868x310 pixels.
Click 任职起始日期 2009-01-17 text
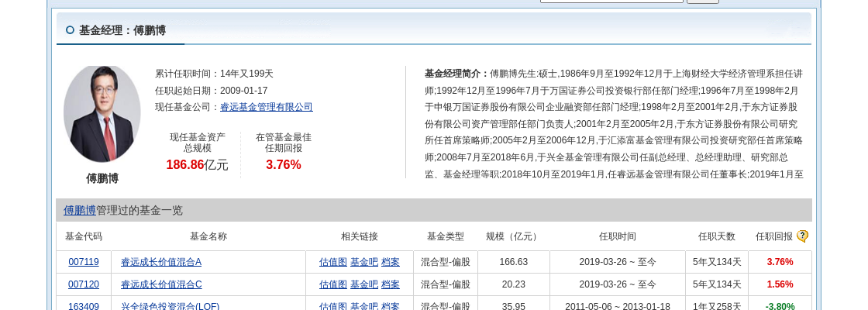pos(212,90)
